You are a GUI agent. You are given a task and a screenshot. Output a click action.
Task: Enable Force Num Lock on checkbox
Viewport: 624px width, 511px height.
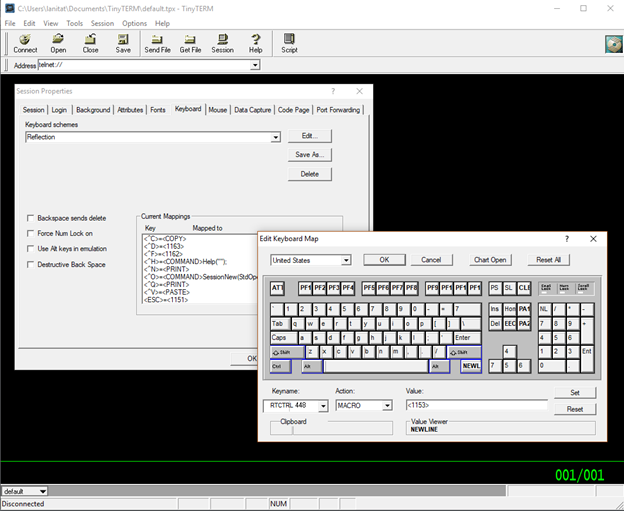(30, 233)
